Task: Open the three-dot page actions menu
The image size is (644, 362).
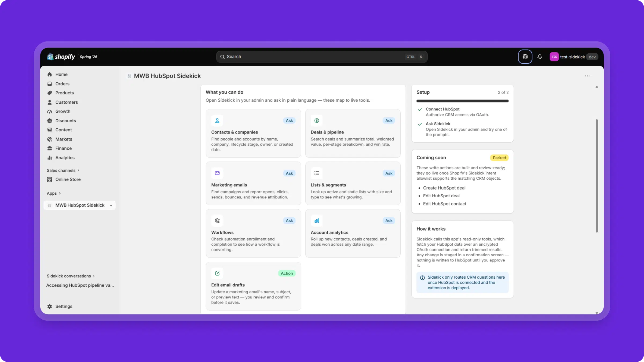Action: click(587, 76)
